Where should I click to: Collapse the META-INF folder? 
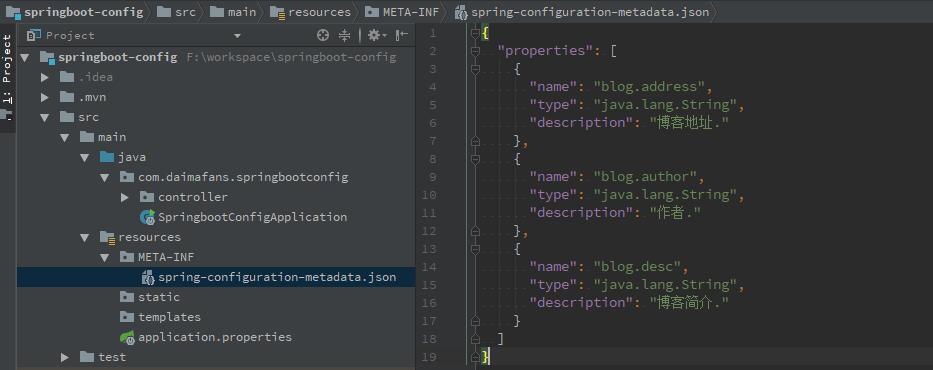coord(105,258)
